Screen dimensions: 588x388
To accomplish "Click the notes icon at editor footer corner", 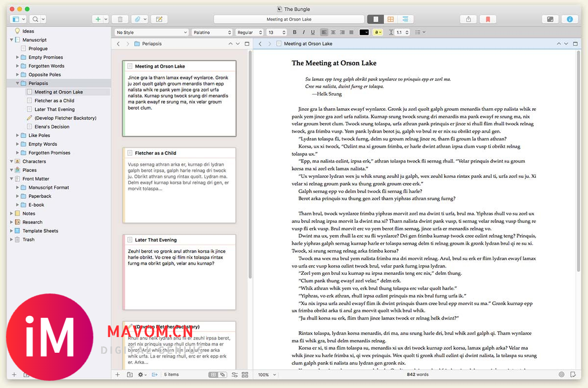I will tap(573, 375).
